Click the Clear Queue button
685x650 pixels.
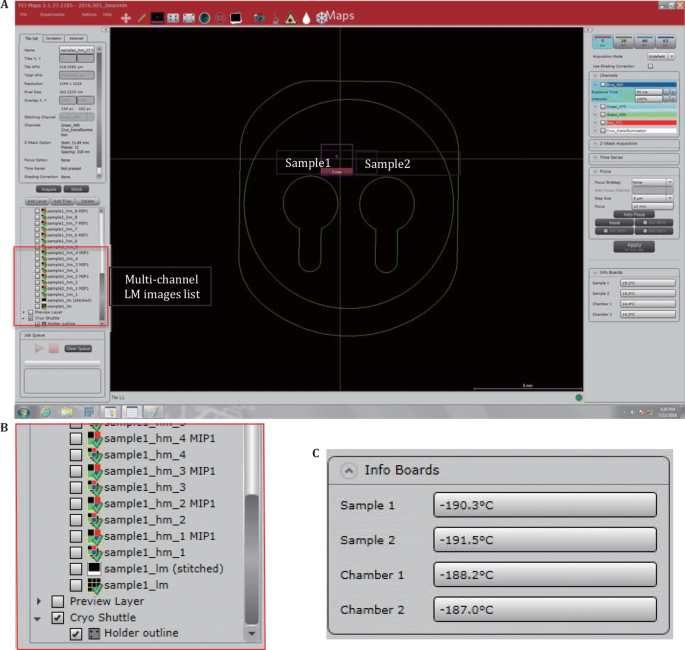click(77, 348)
